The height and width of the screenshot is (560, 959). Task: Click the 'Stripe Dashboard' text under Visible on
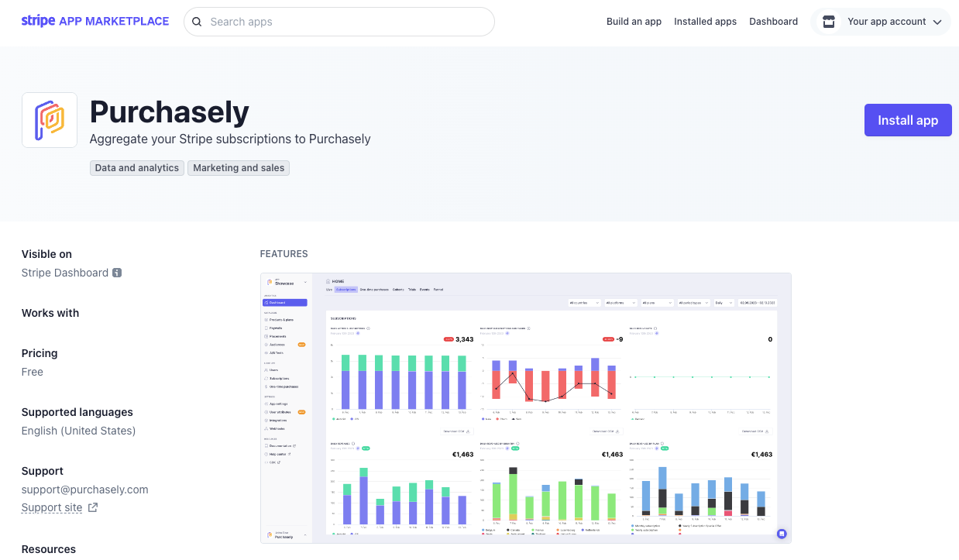click(x=65, y=273)
